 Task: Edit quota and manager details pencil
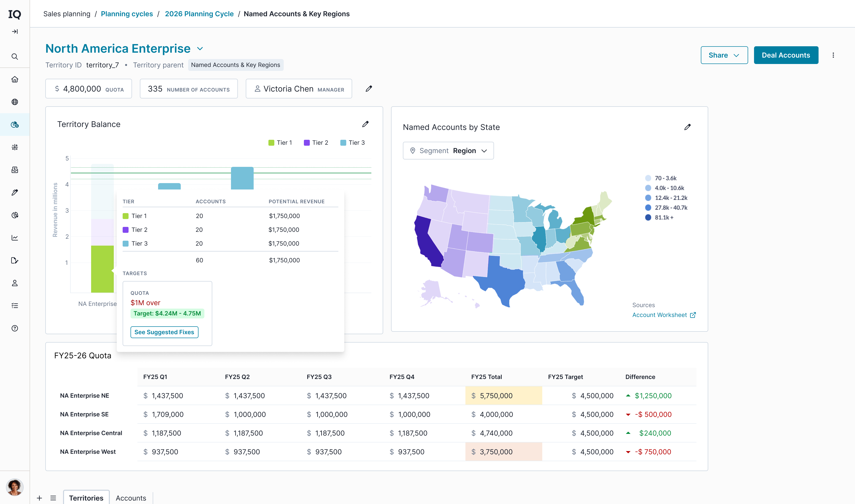[369, 89]
